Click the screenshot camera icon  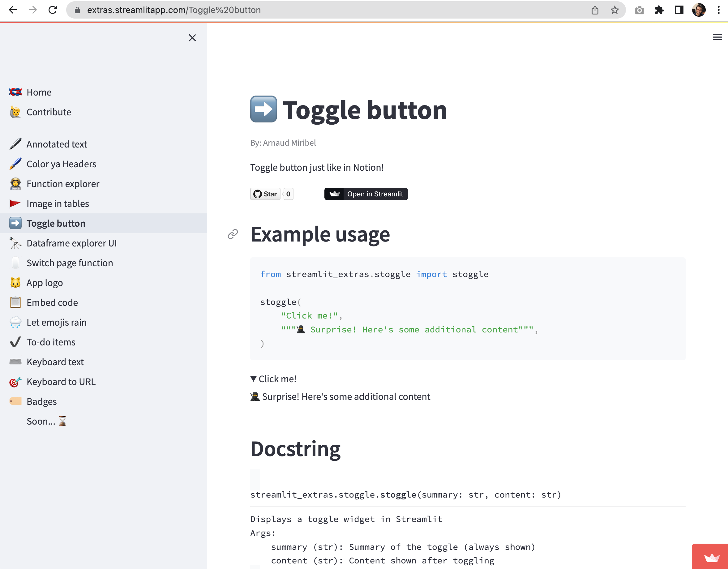pos(639,10)
